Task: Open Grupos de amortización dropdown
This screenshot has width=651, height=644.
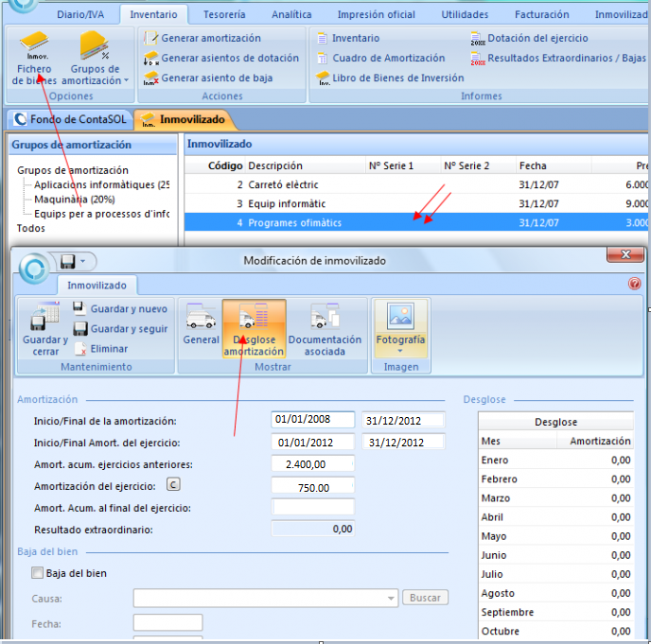Action: [95, 59]
